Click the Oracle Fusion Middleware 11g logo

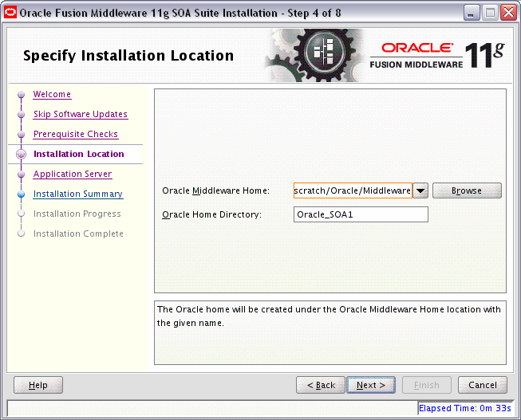[x=437, y=56]
